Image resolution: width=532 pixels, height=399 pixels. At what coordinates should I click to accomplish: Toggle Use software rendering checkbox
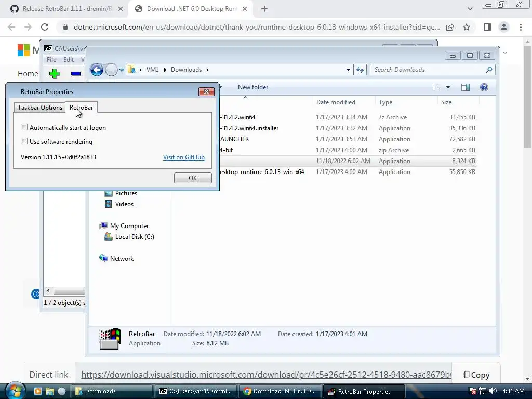(x=24, y=141)
